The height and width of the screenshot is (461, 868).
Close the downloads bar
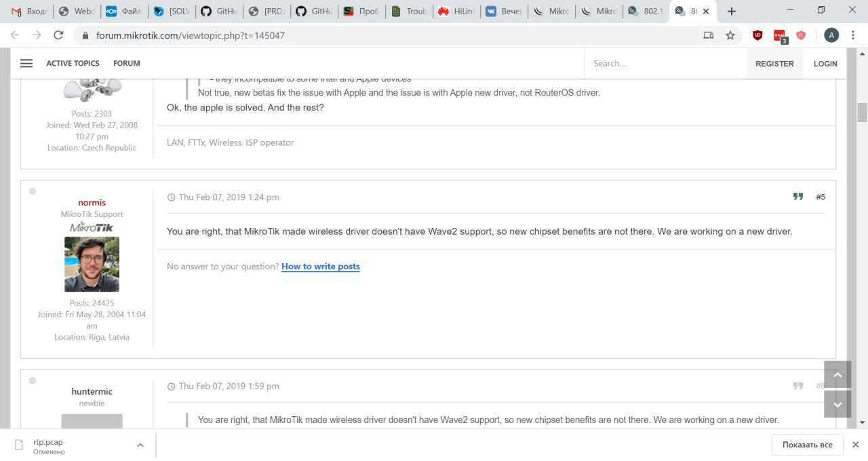[856, 445]
